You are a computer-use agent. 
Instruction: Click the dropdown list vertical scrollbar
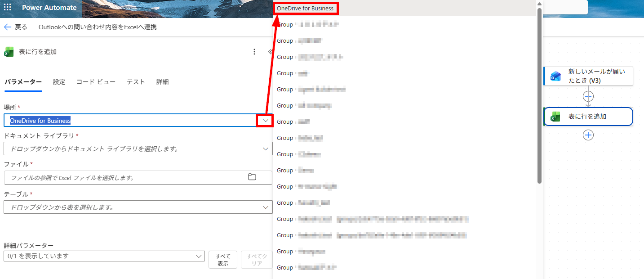(x=539, y=95)
